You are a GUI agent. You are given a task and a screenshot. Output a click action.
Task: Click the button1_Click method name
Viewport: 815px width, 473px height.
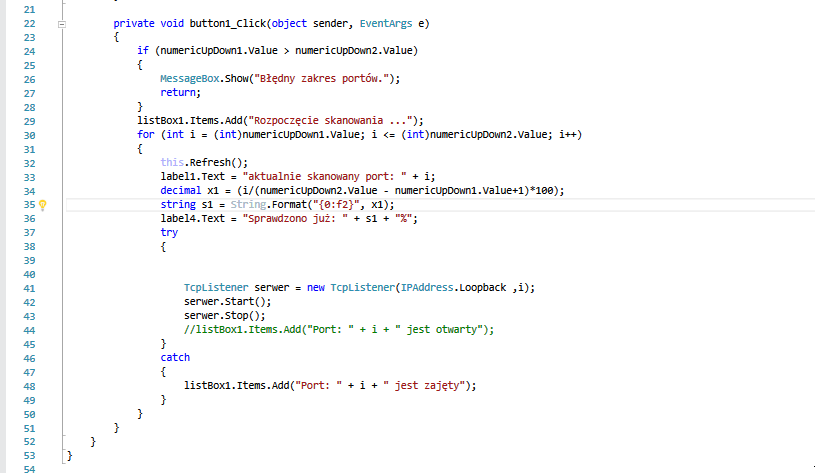228,23
